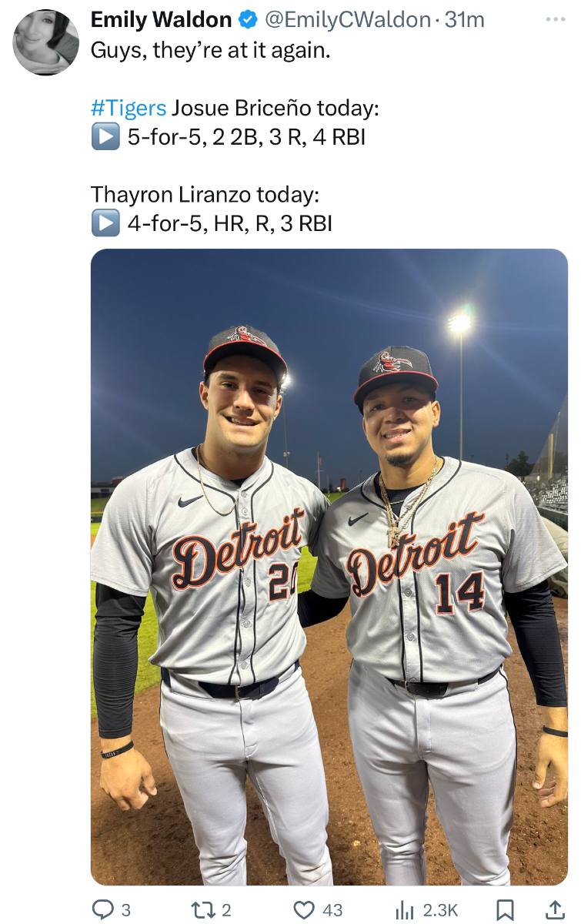Open the #Tigers hashtag link

[x=129, y=108]
